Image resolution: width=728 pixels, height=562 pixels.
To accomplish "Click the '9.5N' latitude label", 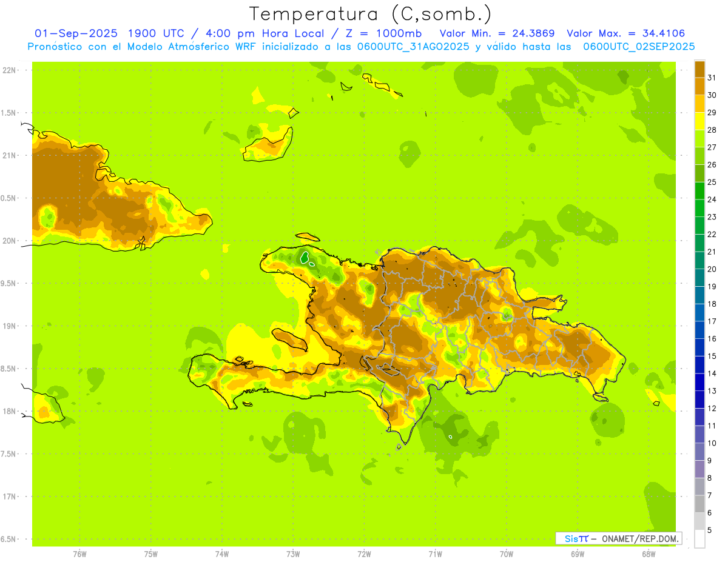I will coord(9,283).
